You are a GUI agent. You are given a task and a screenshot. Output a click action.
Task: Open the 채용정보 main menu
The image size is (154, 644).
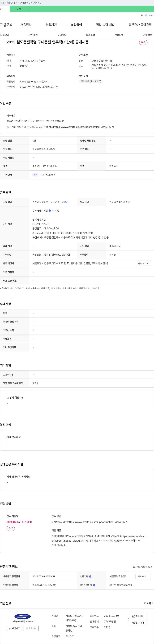pos(26,25)
